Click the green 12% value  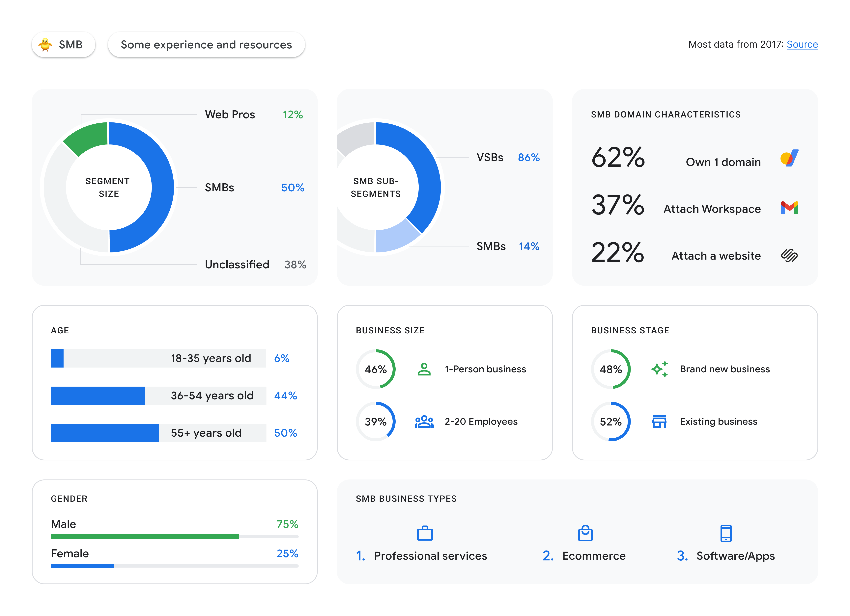coord(293,115)
